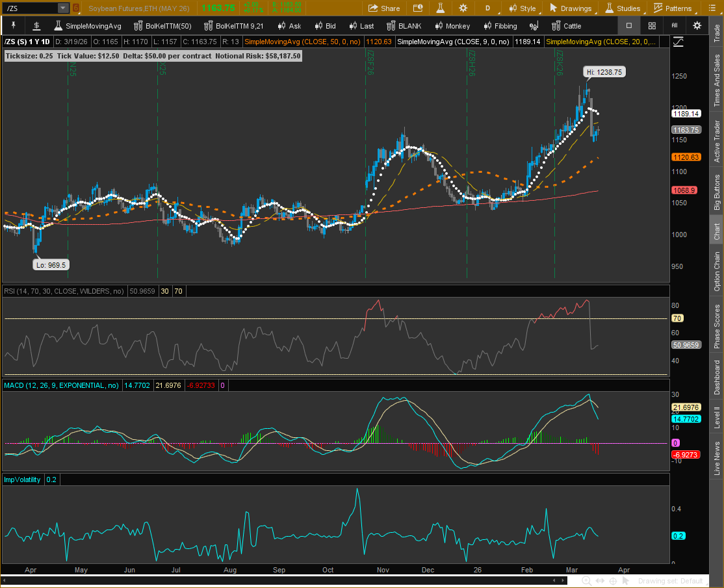This screenshot has width=724, height=588.
Task: Switch to single chart layout view
Action: pos(628,26)
